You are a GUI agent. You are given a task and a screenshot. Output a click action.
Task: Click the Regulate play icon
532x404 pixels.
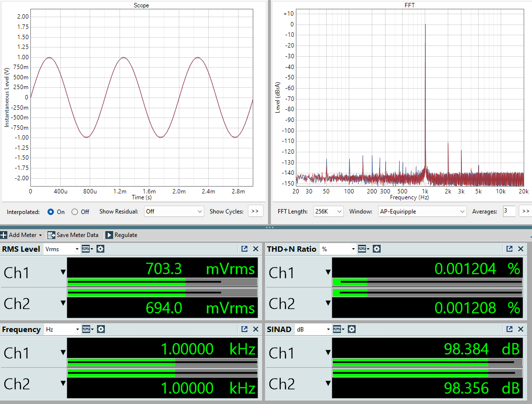[x=109, y=235]
